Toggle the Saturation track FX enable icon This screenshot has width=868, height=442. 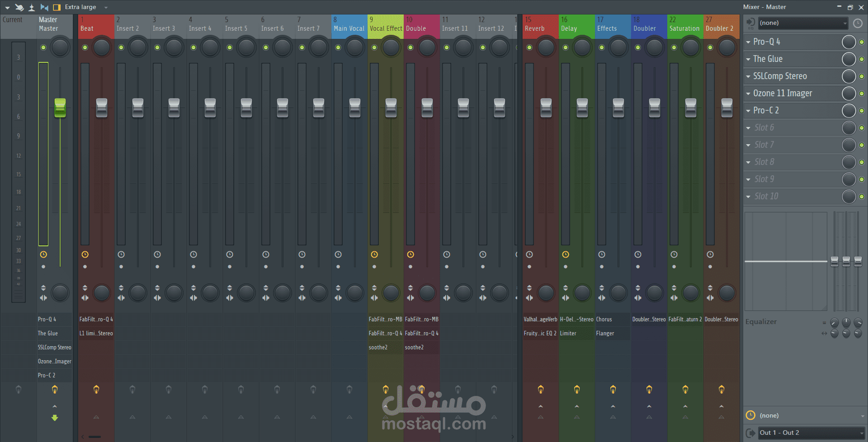(x=685, y=390)
